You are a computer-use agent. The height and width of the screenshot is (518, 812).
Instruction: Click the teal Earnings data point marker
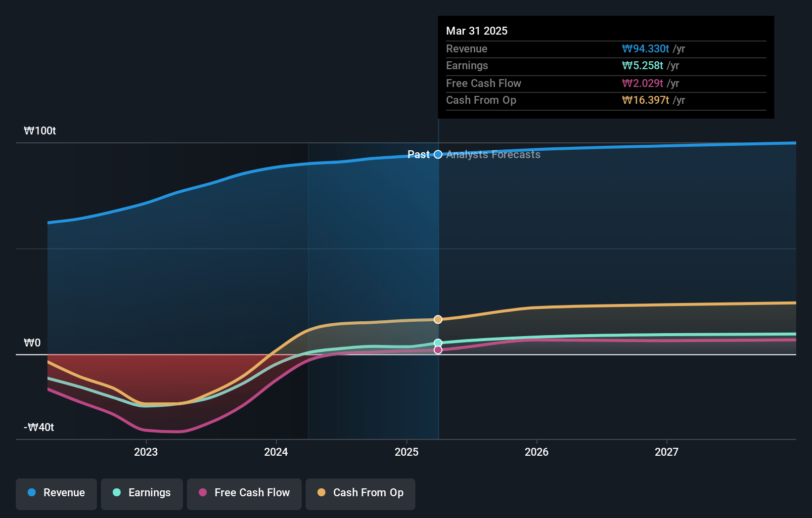(438, 343)
